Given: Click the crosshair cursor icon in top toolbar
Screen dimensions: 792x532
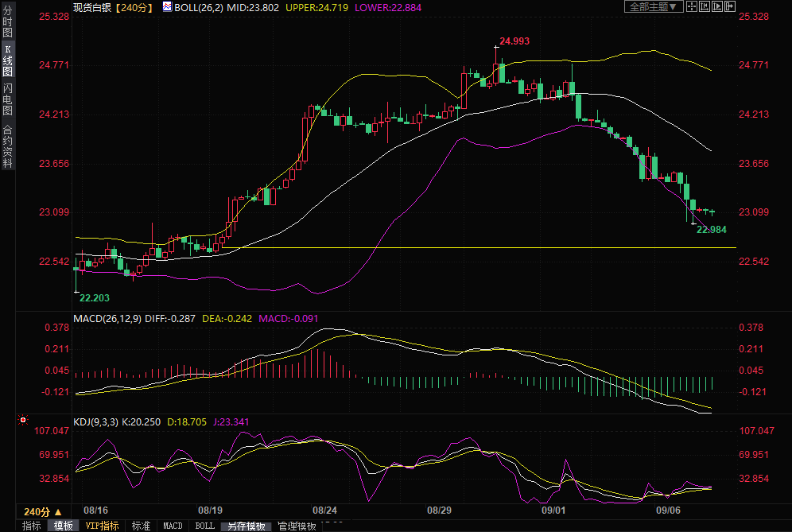Looking at the screenshot, I should (x=692, y=6).
